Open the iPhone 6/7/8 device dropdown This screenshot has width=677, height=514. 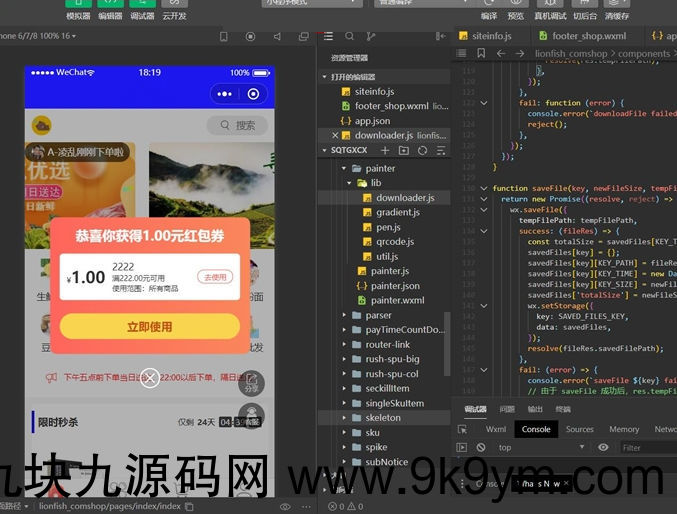point(40,36)
